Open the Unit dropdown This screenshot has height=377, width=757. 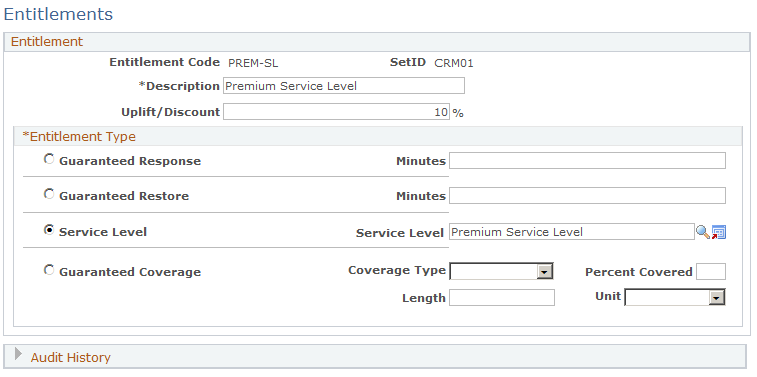click(x=675, y=297)
